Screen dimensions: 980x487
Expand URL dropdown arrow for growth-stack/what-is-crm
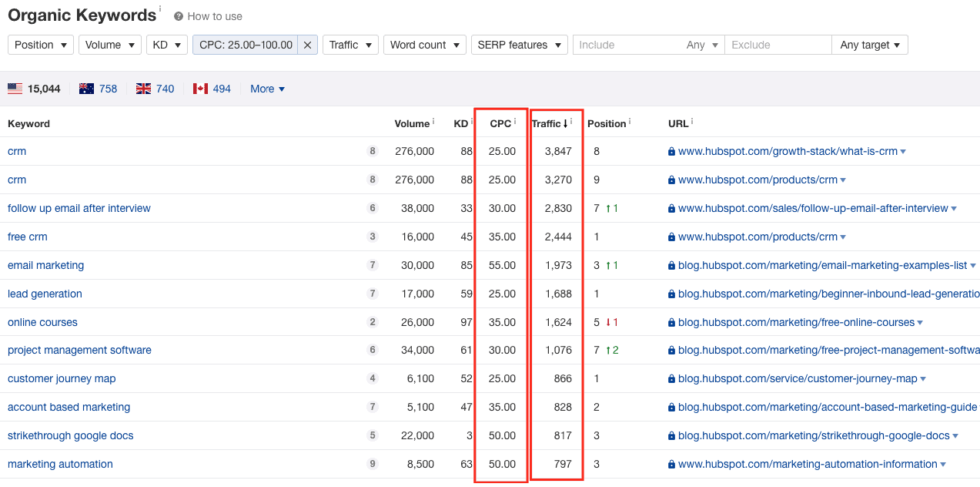[x=903, y=152]
